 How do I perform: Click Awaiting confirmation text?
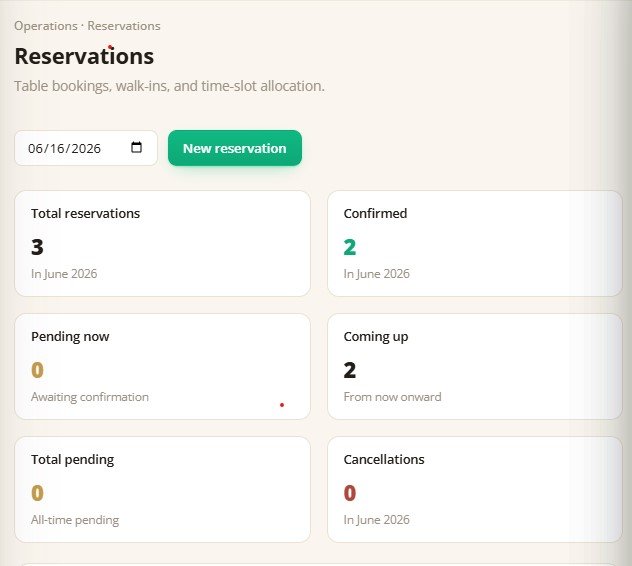(x=90, y=397)
